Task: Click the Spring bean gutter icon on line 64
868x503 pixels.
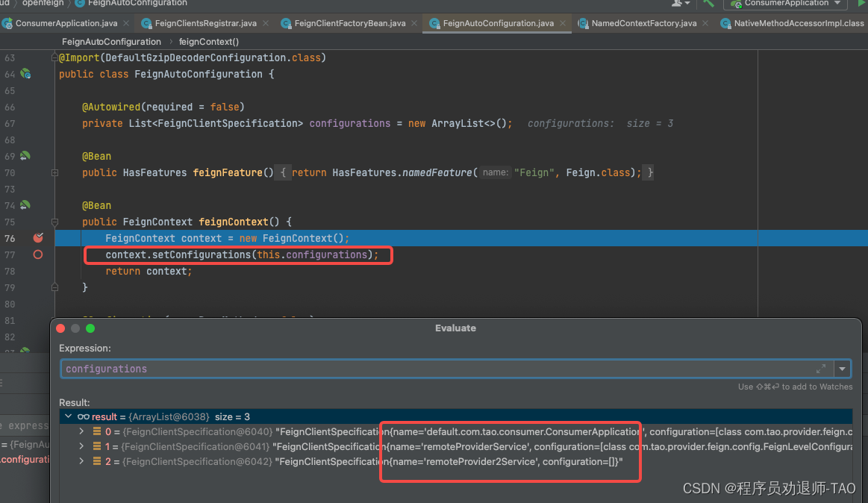Action: [x=25, y=74]
